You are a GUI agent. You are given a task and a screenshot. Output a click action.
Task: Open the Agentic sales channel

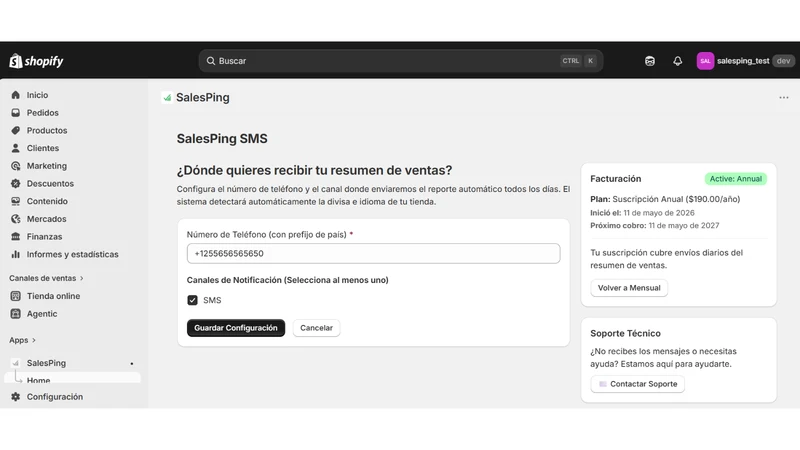pyautogui.click(x=42, y=314)
